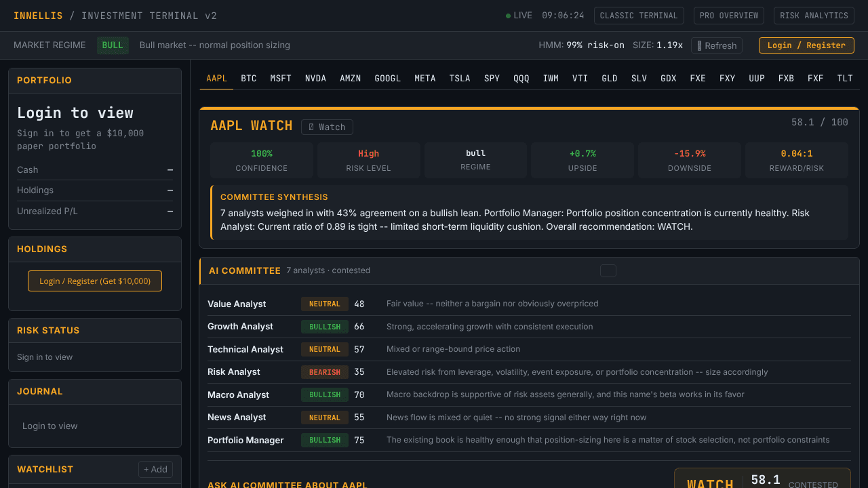
Task: Select the GLD ticker tab
Action: [x=610, y=78]
